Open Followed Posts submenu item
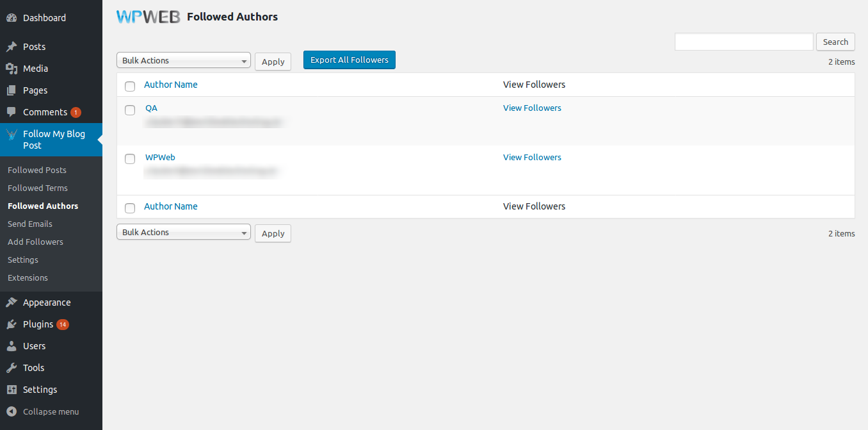868x430 pixels. [37, 170]
